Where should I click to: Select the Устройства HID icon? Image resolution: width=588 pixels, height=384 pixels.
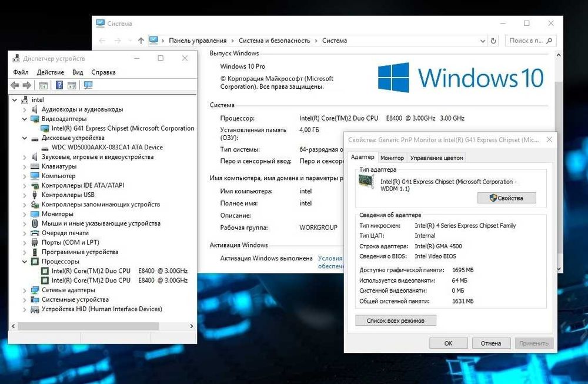pos(35,309)
